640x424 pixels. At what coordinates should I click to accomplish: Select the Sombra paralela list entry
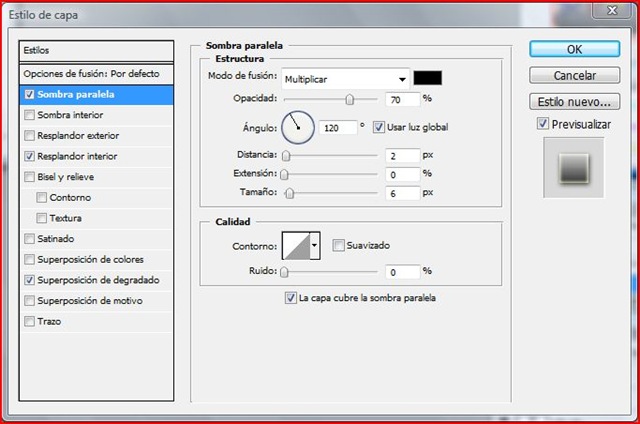point(96,95)
